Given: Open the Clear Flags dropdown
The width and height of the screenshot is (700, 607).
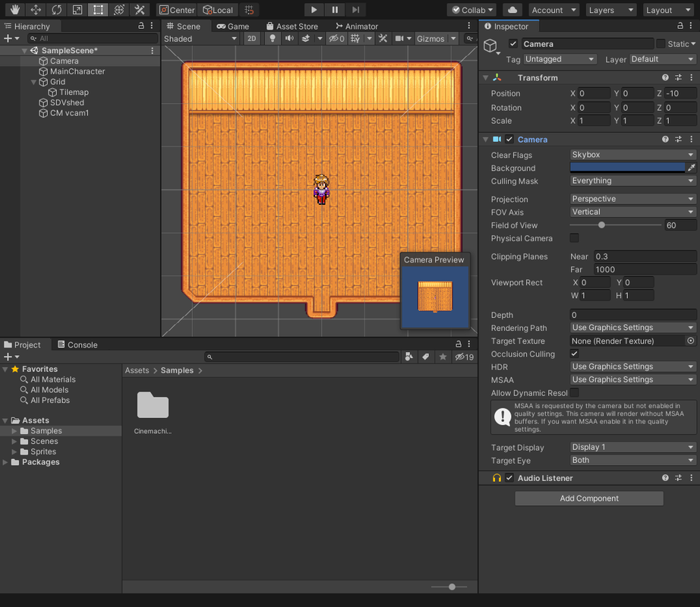Looking at the screenshot, I should point(632,155).
